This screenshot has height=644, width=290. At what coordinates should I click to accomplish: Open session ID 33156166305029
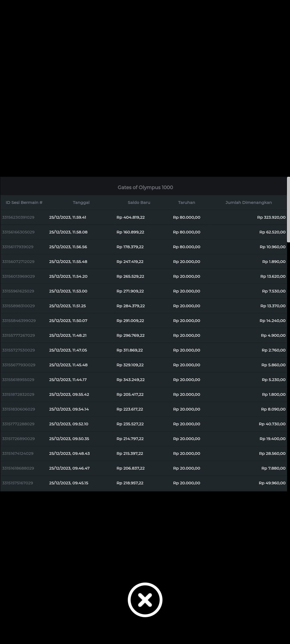pyautogui.click(x=18, y=232)
